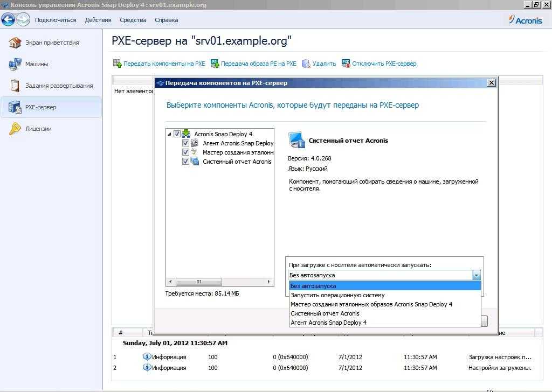The height and width of the screenshot is (392, 552).
Task: Open the Средства menu
Action: (x=133, y=20)
